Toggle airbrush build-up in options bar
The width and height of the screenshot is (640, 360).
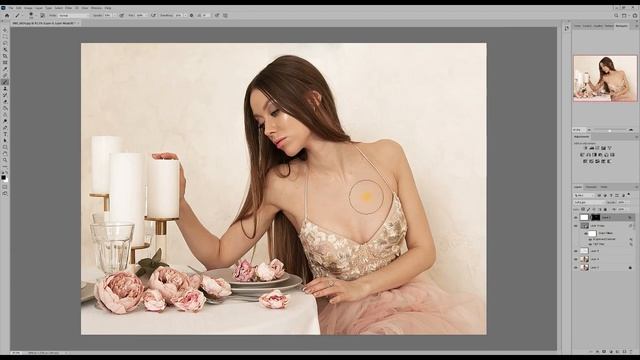(154, 16)
